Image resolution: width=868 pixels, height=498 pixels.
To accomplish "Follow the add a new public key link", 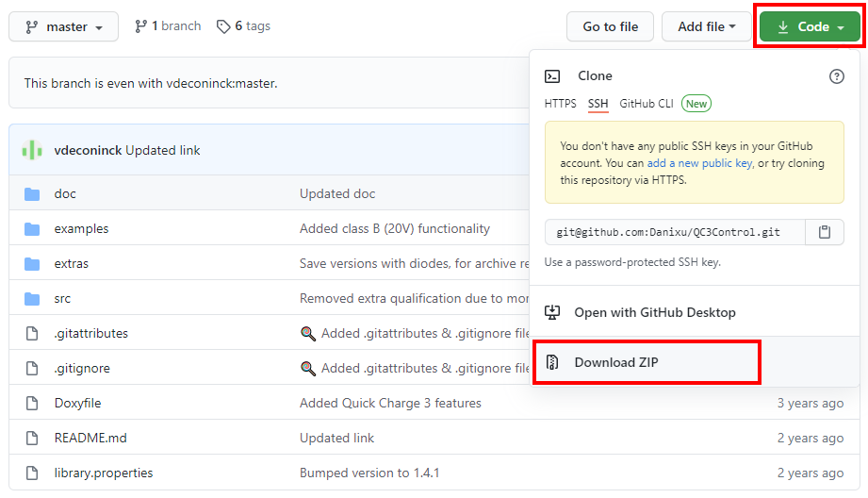I will point(699,163).
